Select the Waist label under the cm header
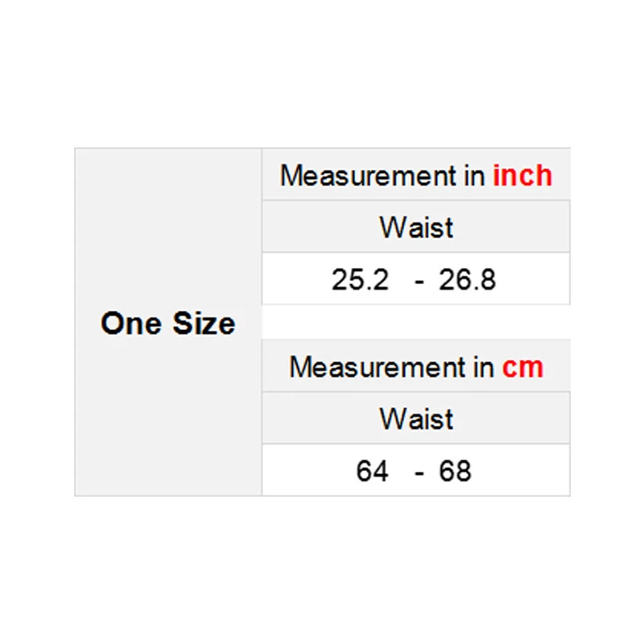Screen dimensions: 644x644 (x=416, y=419)
